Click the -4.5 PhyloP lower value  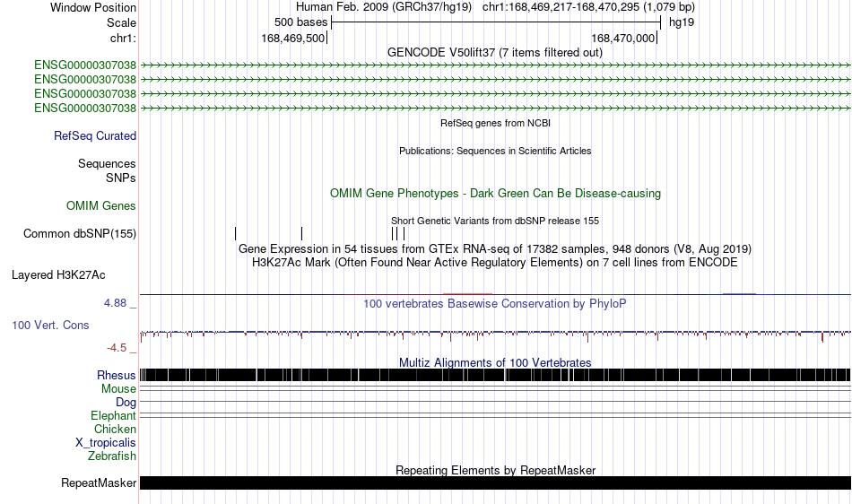117,348
